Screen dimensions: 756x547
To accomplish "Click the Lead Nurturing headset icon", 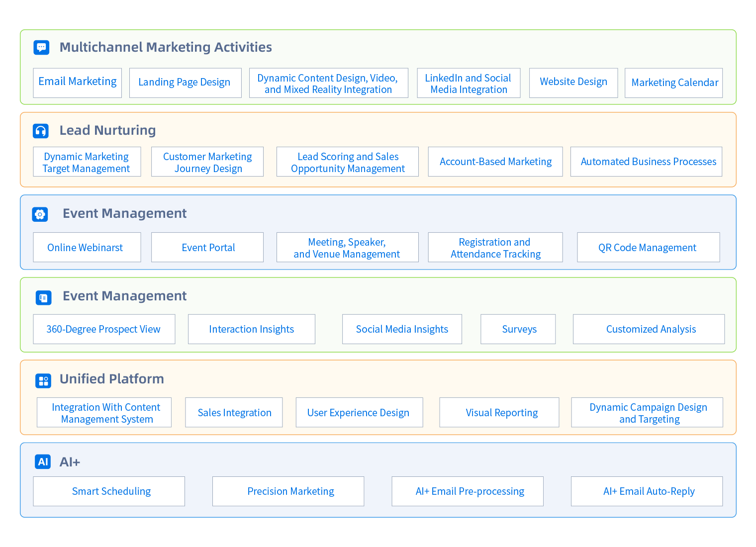I will click(x=41, y=131).
